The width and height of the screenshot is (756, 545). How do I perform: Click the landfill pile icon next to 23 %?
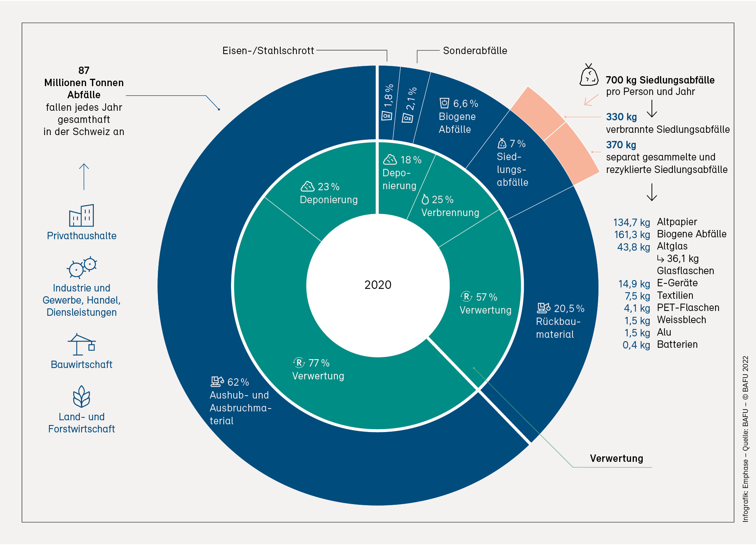coord(308,187)
